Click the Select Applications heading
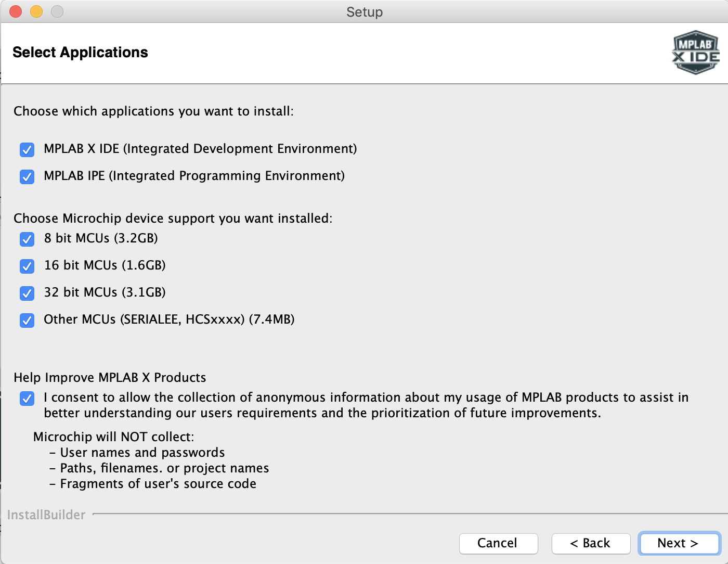 (80, 53)
